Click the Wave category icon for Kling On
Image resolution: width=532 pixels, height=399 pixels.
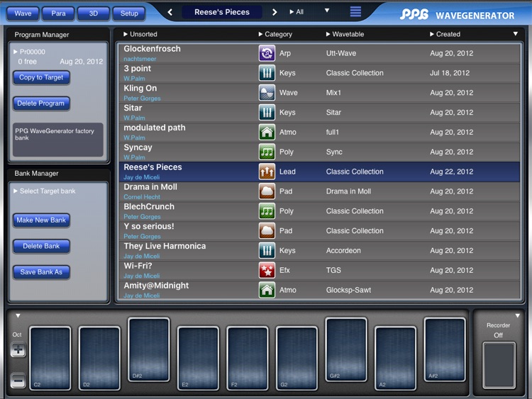pyautogui.click(x=267, y=93)
